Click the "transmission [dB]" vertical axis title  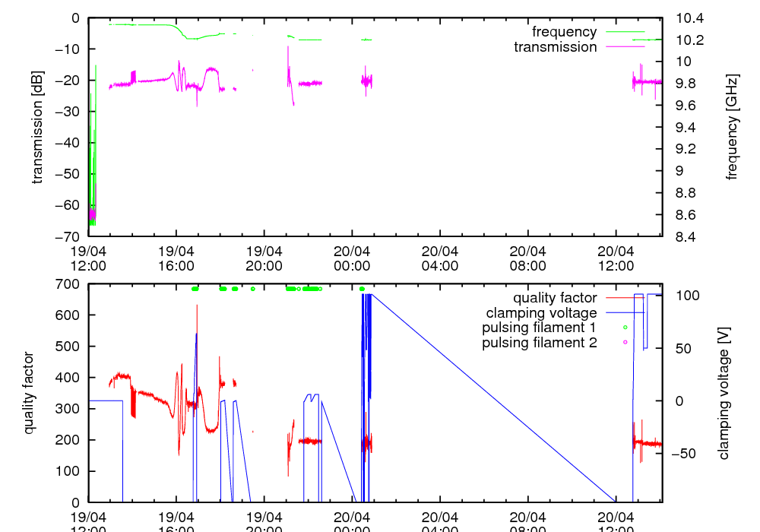tap(36, 127)
